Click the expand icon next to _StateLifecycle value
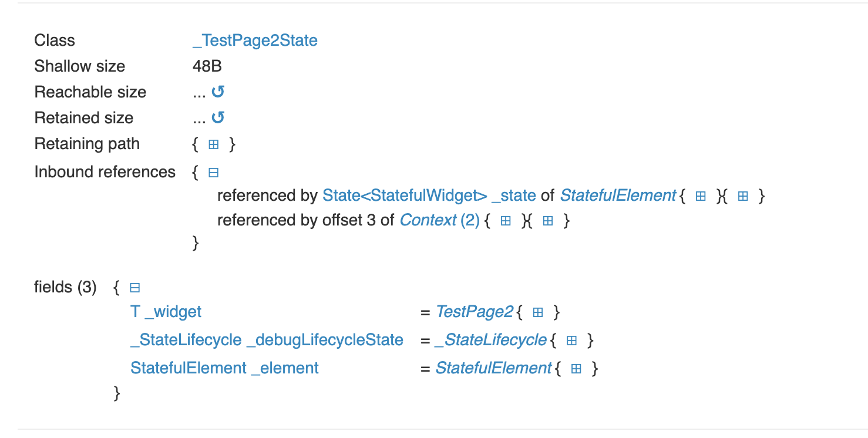This screenshot has height=438, width=868. (571, 340)
